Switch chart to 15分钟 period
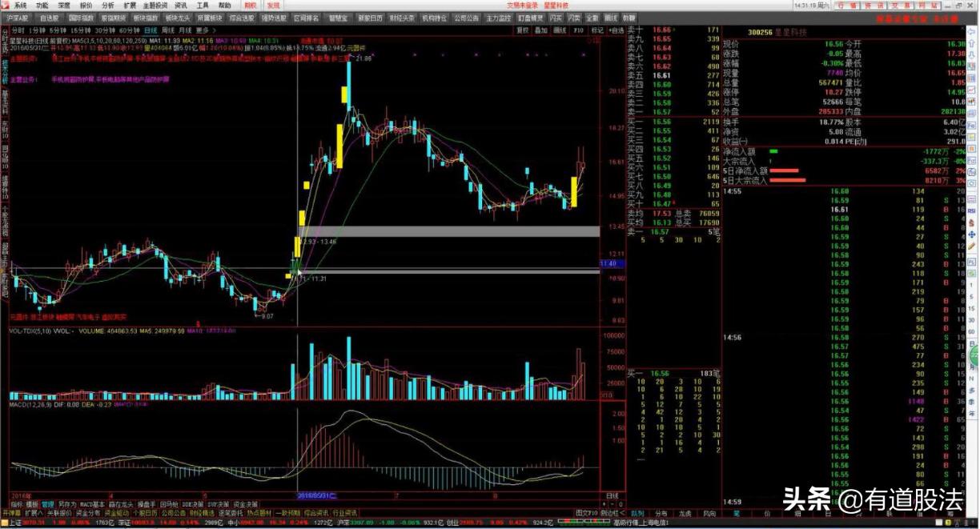 pos(82,30)
